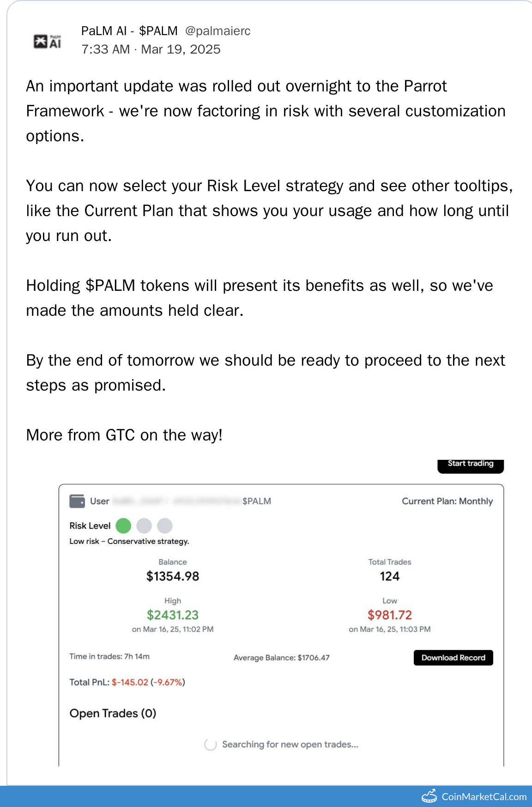Viewport: 532px width, 807px height.
Task: Select the medium risk middle circle
Action: pyautogui.click(x=144, y=525)
